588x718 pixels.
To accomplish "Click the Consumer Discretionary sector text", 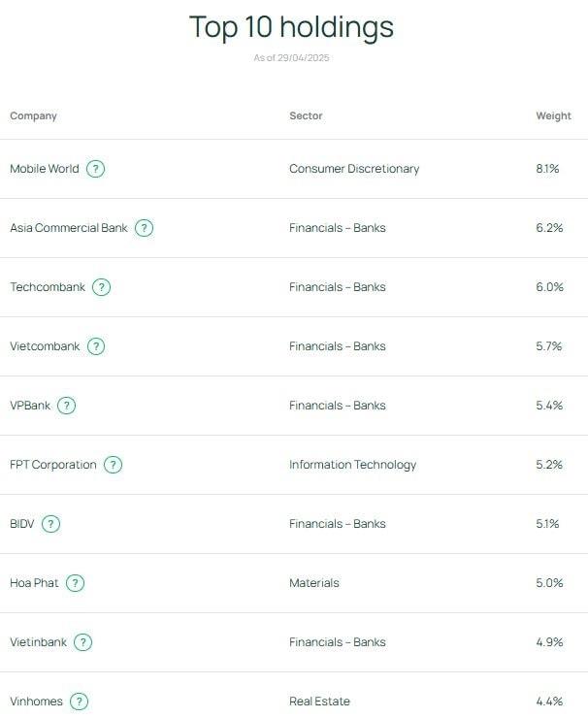I will coord(354,169).
